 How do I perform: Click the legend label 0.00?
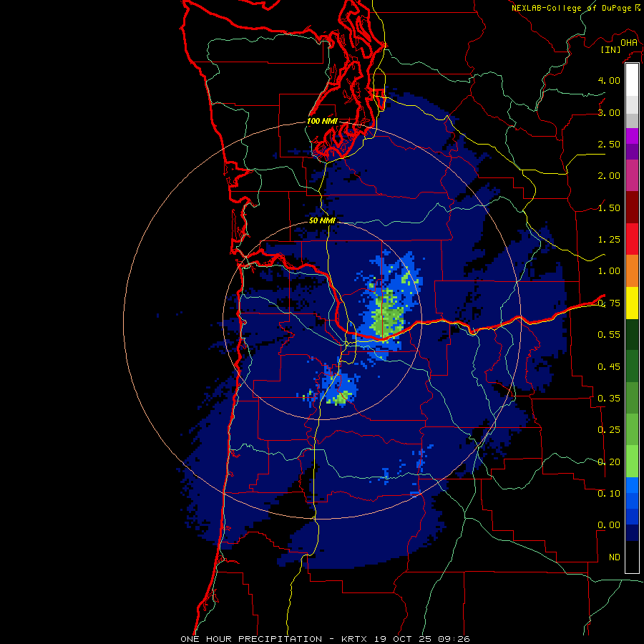tap(609, 525)
